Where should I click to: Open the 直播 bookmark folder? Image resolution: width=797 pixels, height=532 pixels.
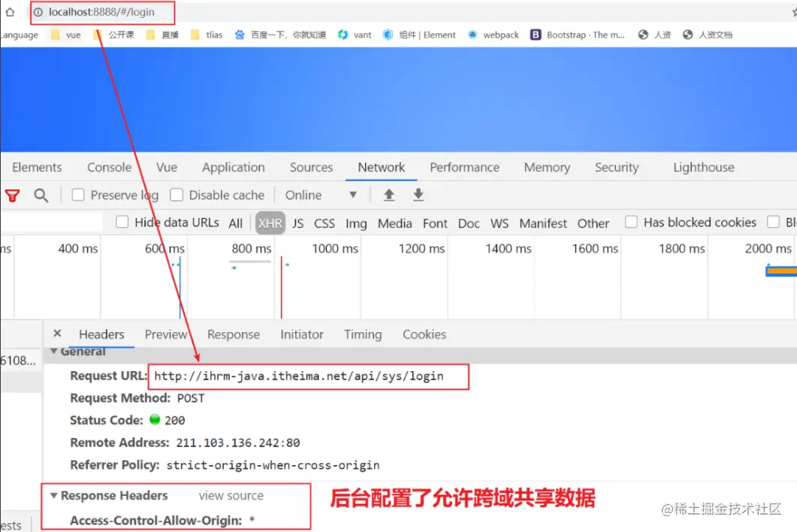pyautogui.click(x=162, y=35)
